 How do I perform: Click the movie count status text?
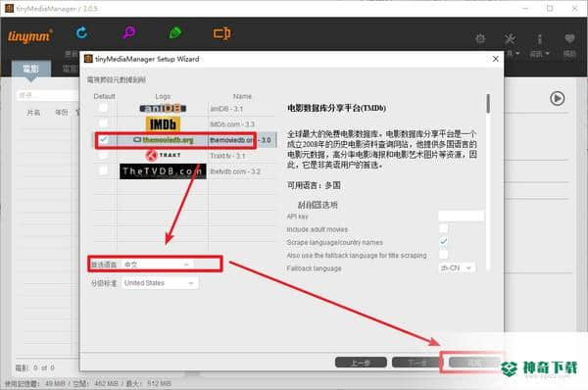coord(35,367)
